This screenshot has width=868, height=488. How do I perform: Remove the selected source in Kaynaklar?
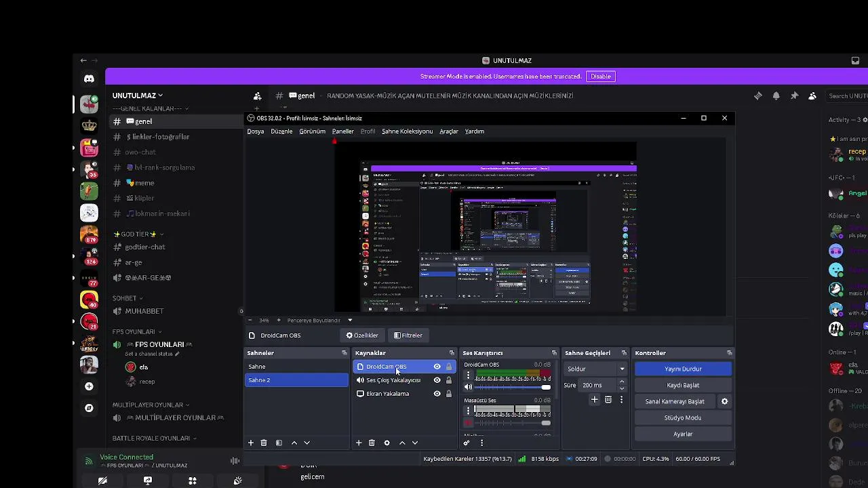[x=372, y=443]
